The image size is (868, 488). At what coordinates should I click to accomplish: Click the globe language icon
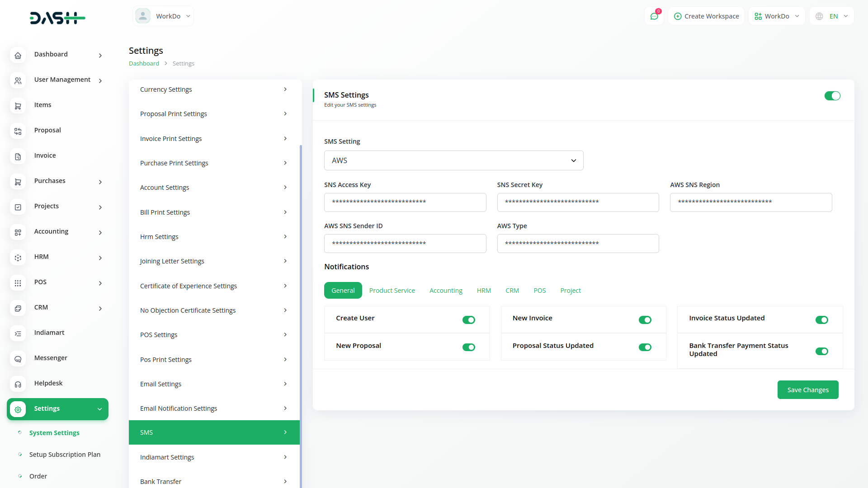819,16
